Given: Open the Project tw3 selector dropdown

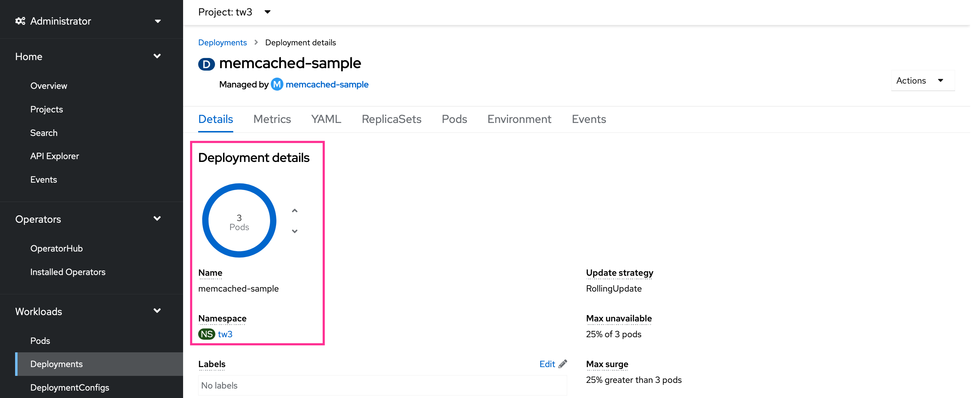Looking at the screenshot, I should tap(267, 12).
